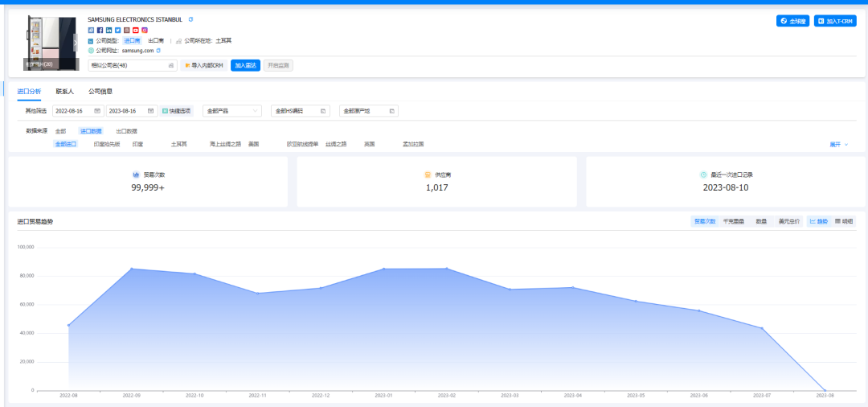Click the Twitter social icon
868x407 pixels.
pyautogui.click(x=117, y=30)
